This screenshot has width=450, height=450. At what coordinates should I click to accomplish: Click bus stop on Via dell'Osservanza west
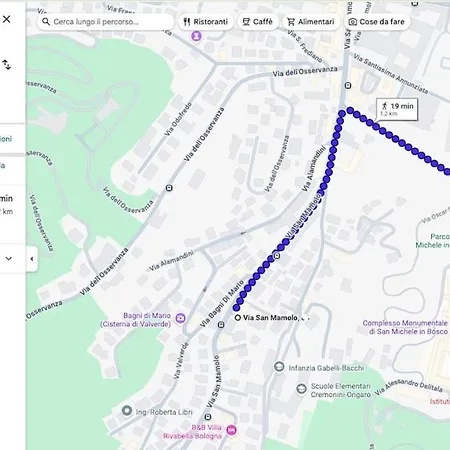(x=169, y=188)
